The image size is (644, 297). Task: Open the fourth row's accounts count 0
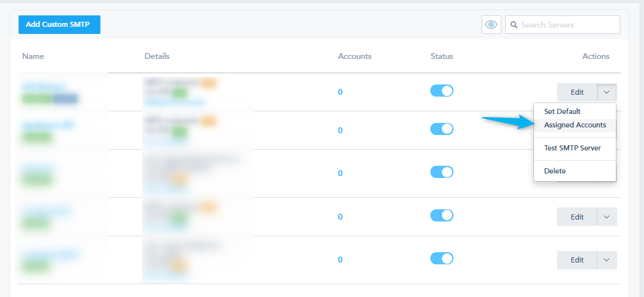click(x=340, y=217)
